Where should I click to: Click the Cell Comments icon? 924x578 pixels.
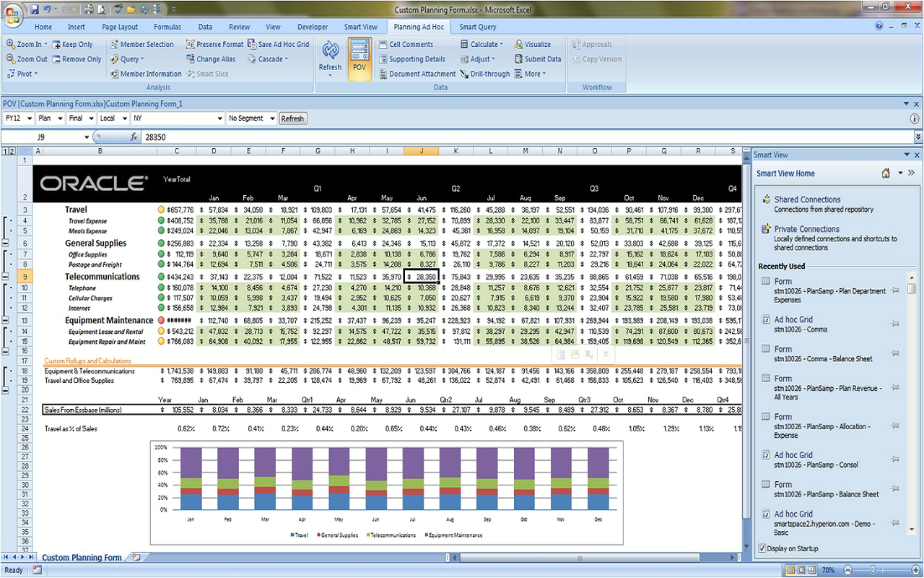[x=408, y=44]
